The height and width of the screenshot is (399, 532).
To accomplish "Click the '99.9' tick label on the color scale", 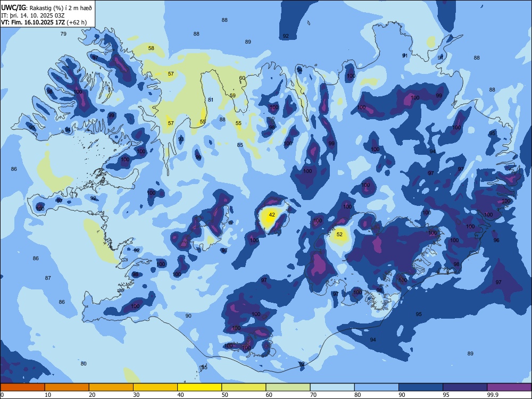I will click(492, 395).
